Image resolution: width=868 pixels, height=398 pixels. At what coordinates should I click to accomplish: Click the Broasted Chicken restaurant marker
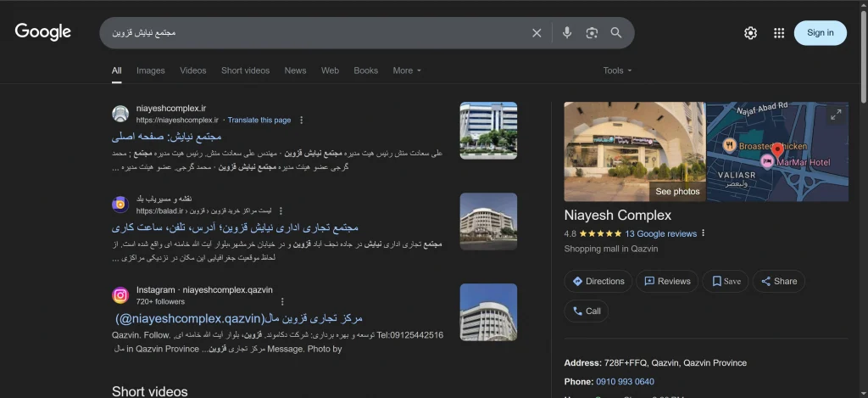point(730,146)
